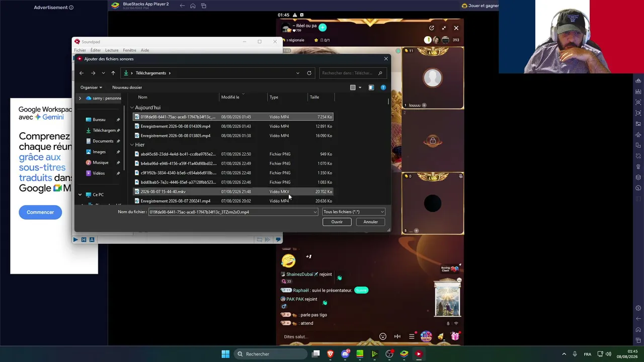The width and height of the screenshot is (644, 362).
Task: Select the PNG file starting with b4eba96d
Action: (x=233, y=163)
